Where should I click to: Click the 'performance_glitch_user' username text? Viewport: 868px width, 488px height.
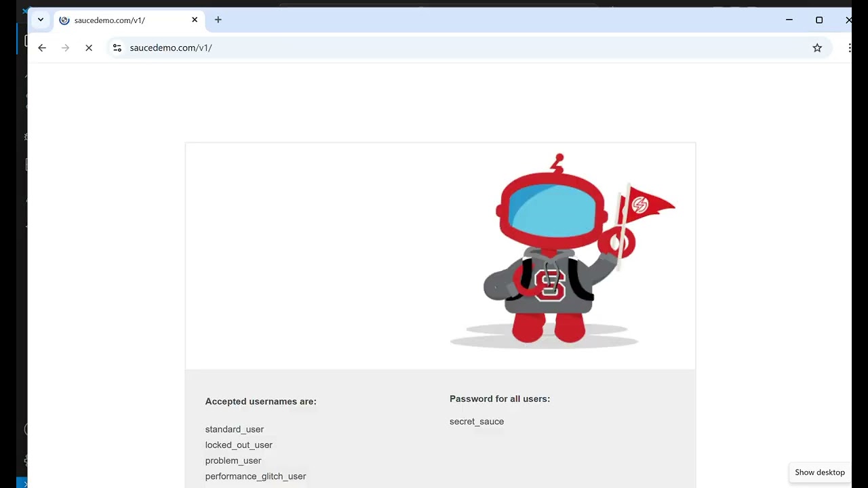point(256,476)
